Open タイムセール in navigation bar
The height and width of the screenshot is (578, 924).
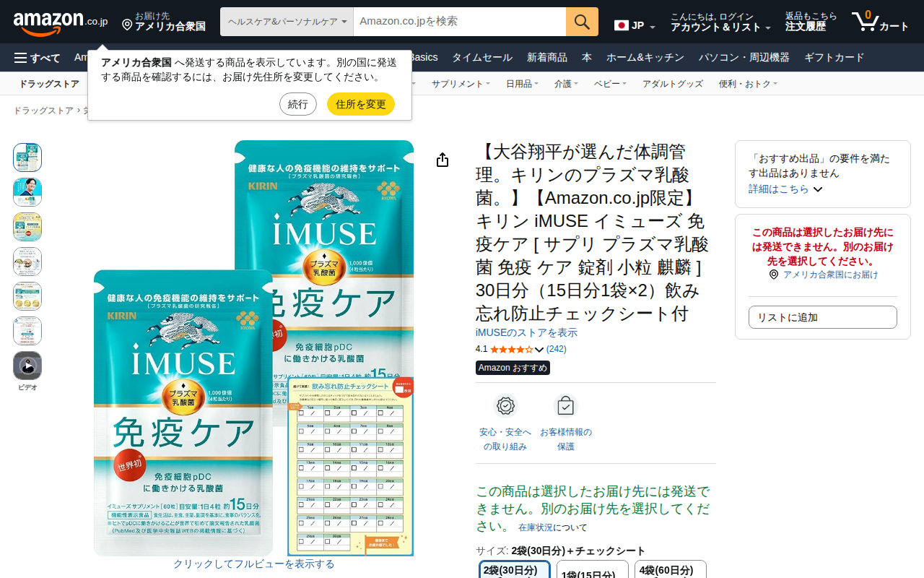click(482, 58)
